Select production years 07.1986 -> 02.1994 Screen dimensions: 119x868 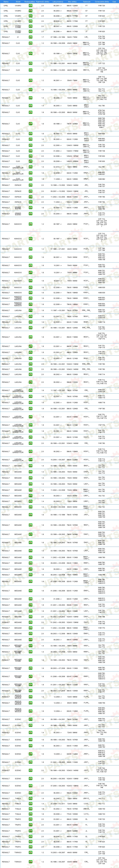point(58,37)
